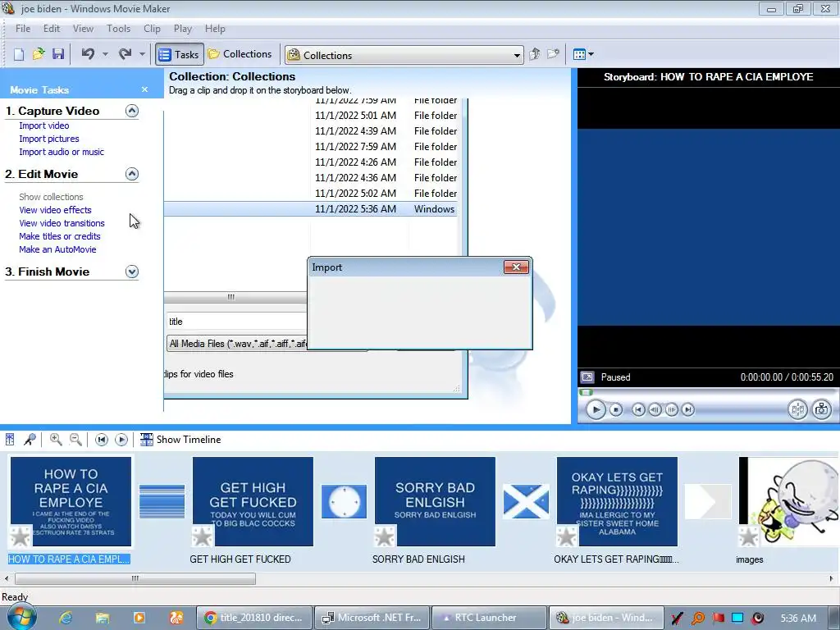Toggle the Collections pane button
The image size is (840, 630).
240,54
